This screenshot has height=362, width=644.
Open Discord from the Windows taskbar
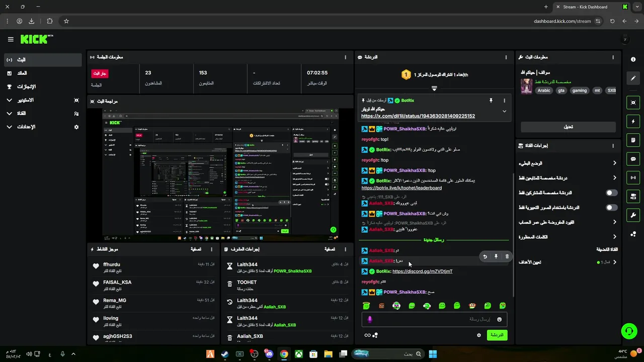[269, 354]
